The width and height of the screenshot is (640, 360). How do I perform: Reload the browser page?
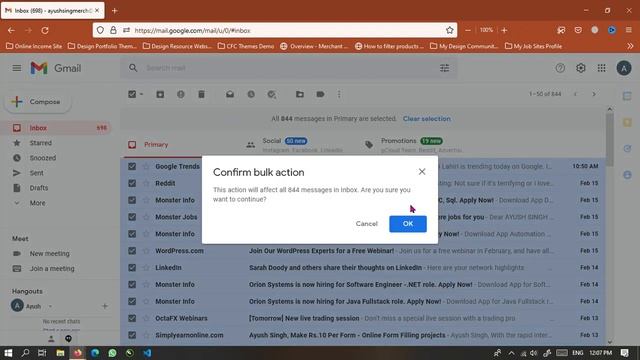point(45,30)
